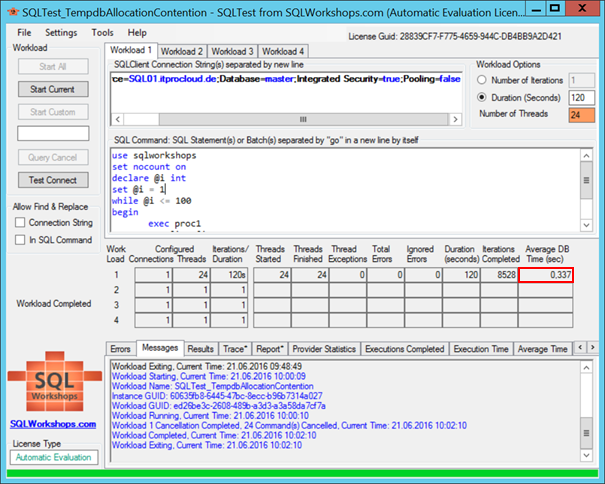The width and height of the screenshot is (605, 484).
Task: Click workload 1 Iterations/Duration cell 120s
Action: [229, 275]
